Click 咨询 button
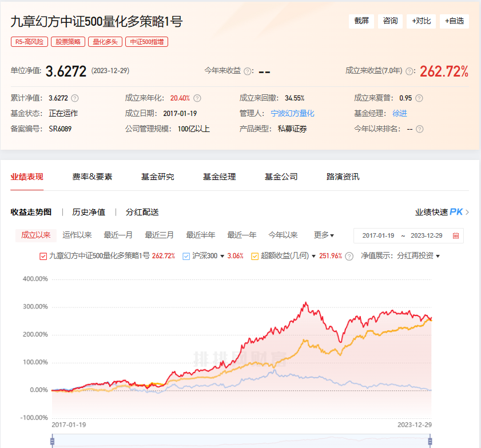This screenshot has height=448, width=481. tap(390, 21)
